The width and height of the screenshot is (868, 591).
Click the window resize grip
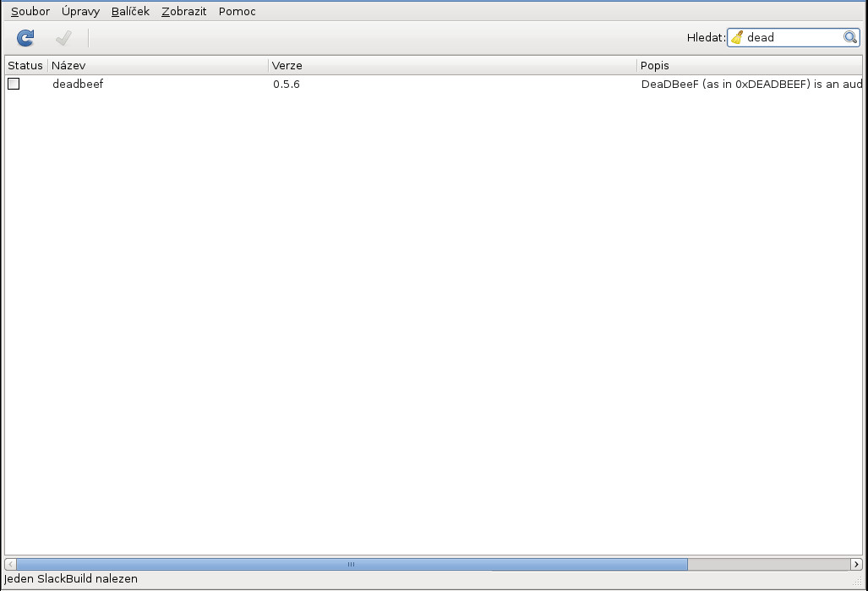tap(858, 581)
